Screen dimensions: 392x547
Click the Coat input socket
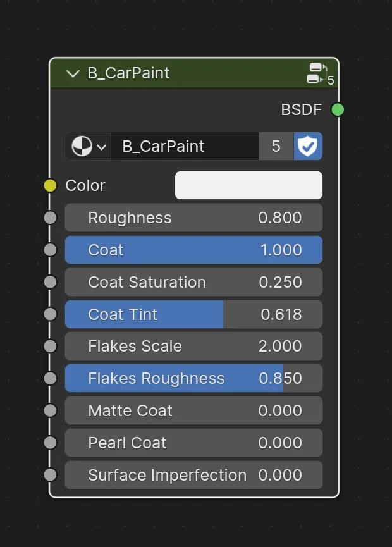point(49,250)
